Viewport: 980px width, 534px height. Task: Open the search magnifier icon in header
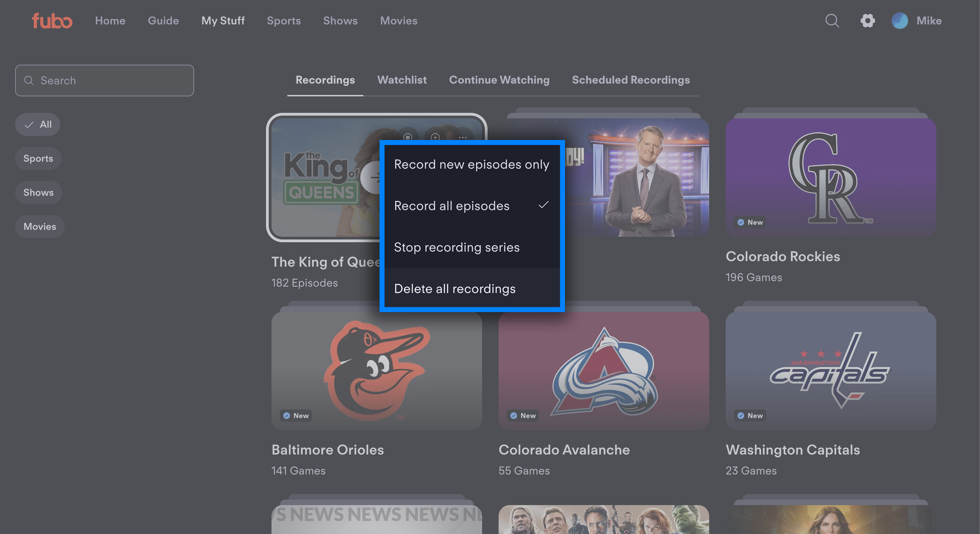pyautogui.click(x=832, y=21)
